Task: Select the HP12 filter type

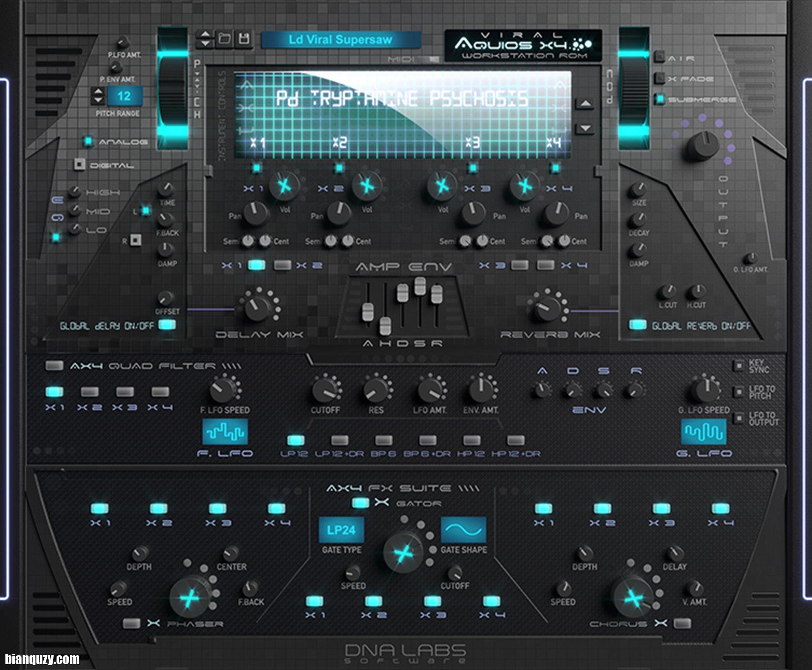Action: coord(471,440)
